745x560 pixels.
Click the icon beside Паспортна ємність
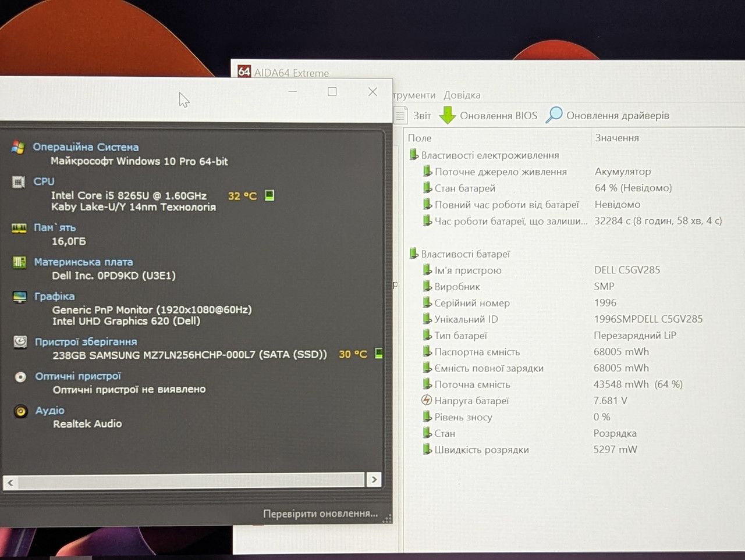point(427,351)
